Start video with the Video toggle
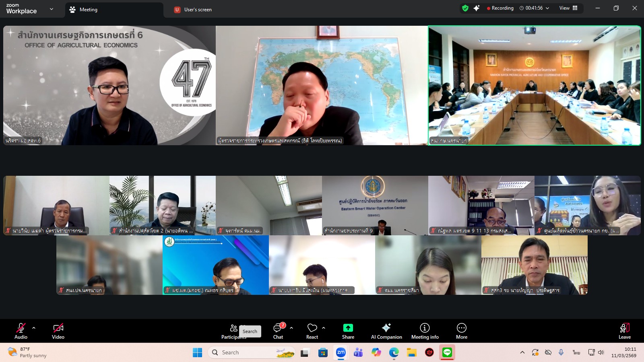 pos(58,331)
